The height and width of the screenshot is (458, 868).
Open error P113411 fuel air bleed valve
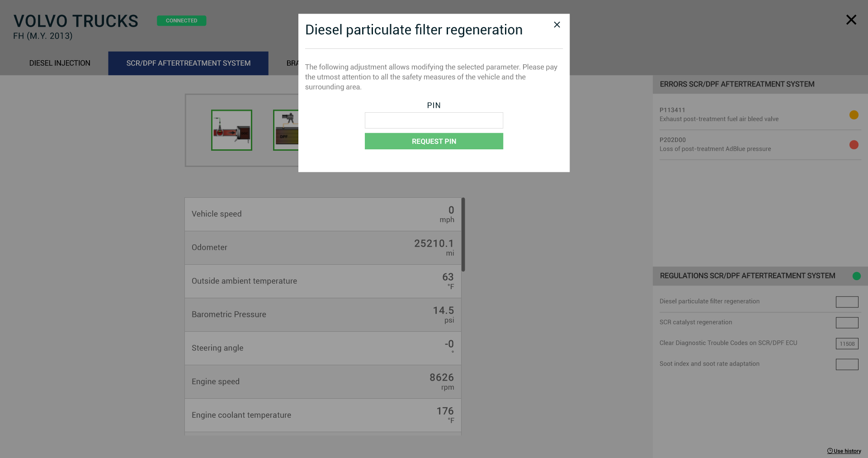click(x=760, y=115)
